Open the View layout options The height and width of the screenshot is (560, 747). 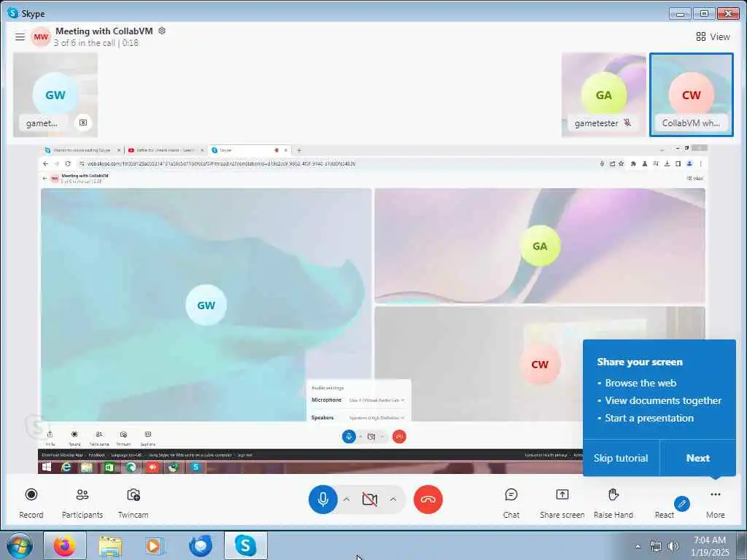[713, 36]
